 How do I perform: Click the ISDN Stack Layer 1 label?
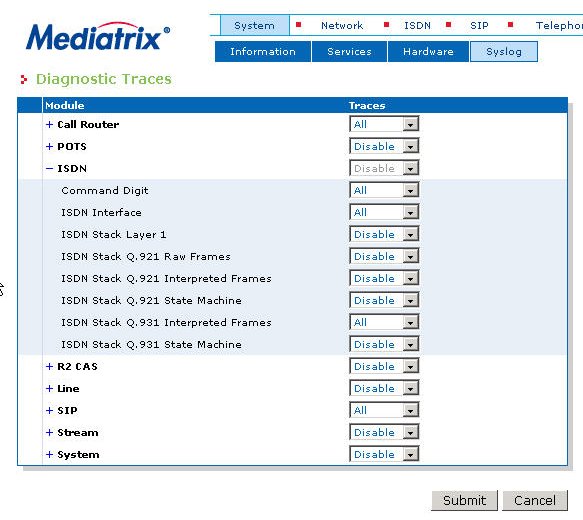pyautogui.click(x=114, y=235)
